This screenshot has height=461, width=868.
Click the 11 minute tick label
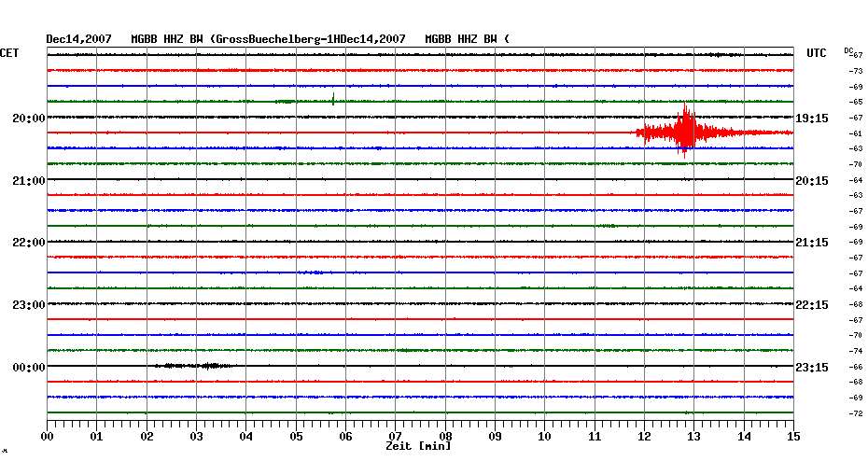[595, 437]
